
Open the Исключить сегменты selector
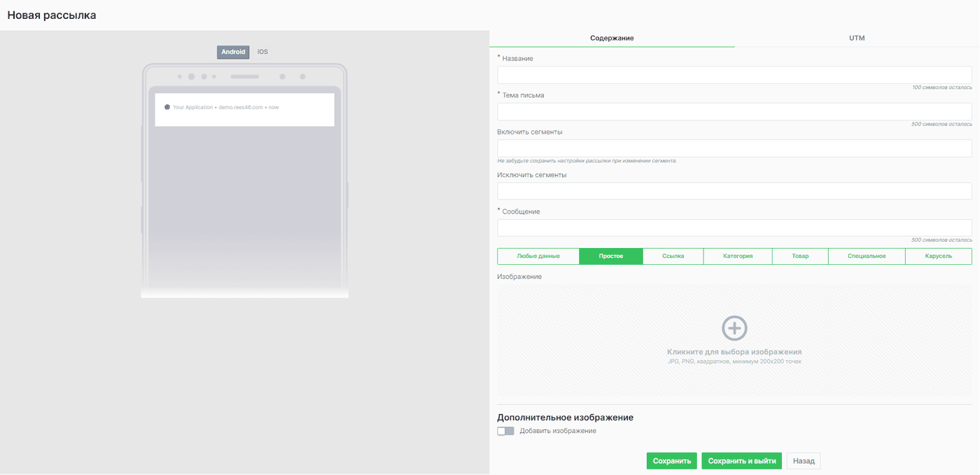tap(734, 191)
